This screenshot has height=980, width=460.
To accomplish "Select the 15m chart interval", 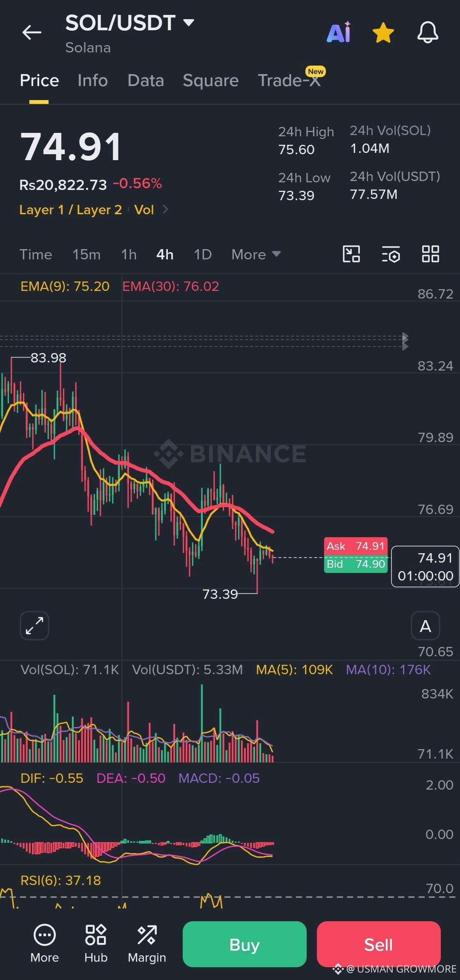I will pyautogui.click(x=86, y=255).
